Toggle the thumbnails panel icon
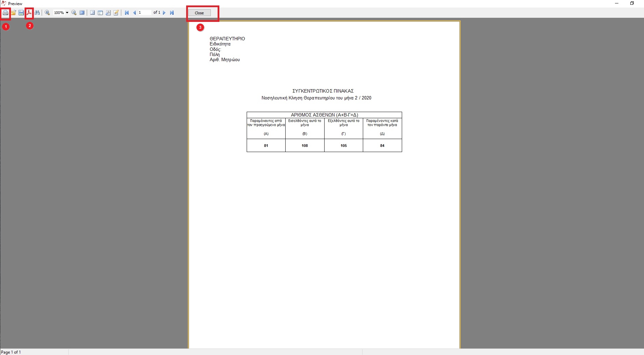 tap(100, 13)
